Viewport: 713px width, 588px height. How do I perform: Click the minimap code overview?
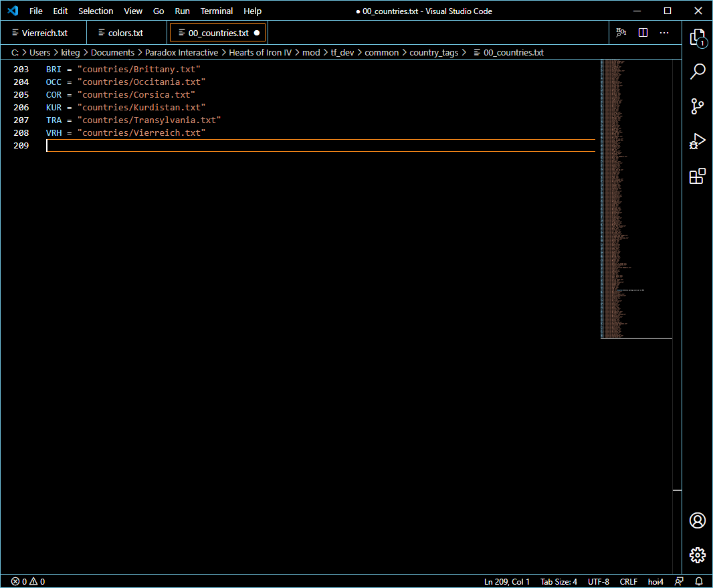click(635, 199)
